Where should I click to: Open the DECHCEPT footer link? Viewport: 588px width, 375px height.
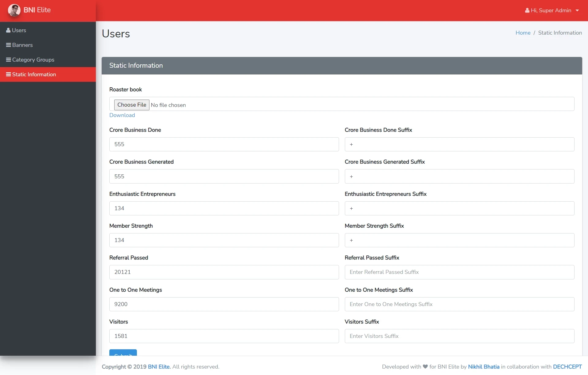[x=567, y=367]
